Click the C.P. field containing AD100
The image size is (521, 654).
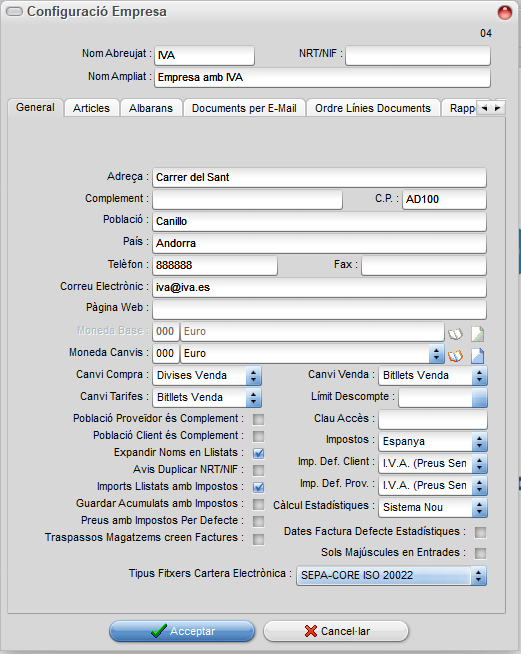coord(444,199)
